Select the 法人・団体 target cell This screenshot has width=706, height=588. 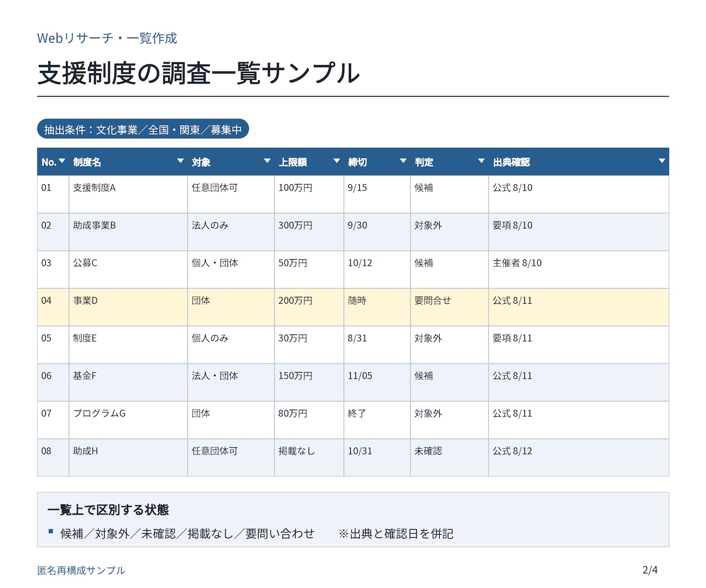[231, 382]
